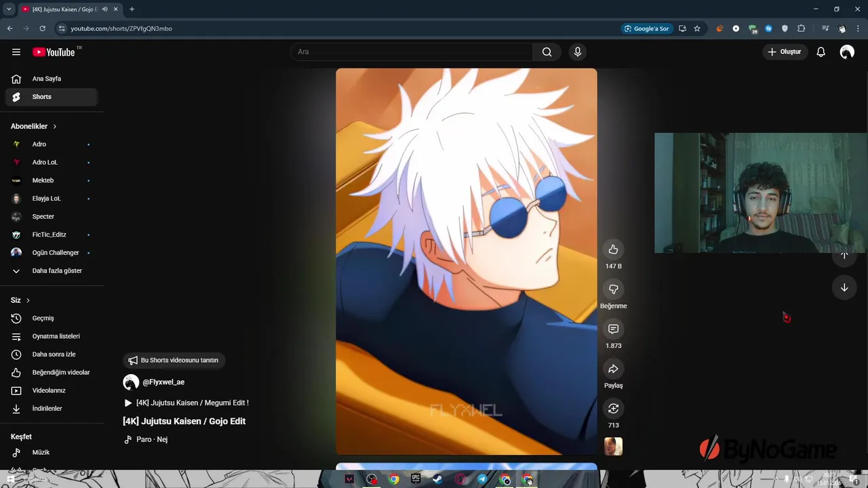Open the Elayja LoL subscription channel
The height and width of the screenshot is (488, 868).
click(x=52, y=199)
